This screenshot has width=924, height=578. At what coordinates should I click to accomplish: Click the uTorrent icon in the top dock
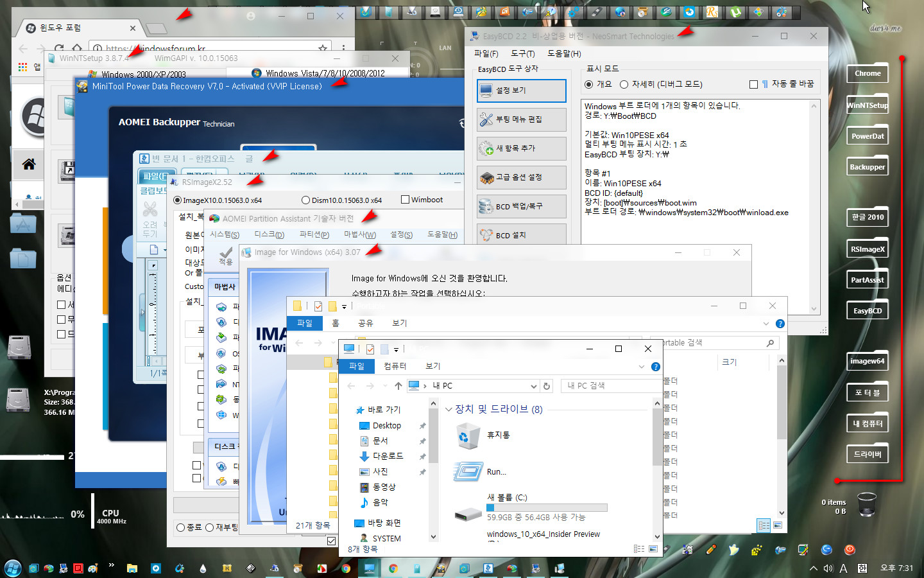pos(735,12)
